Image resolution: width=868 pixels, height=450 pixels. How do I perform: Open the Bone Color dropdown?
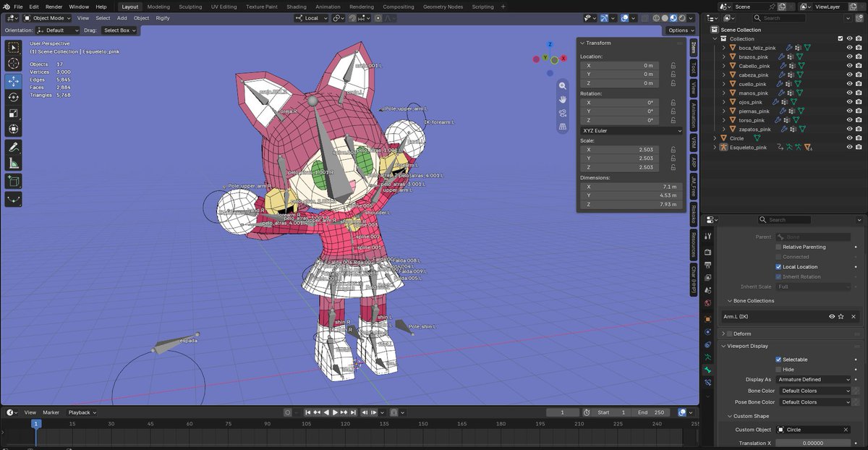tap(814, 391)
